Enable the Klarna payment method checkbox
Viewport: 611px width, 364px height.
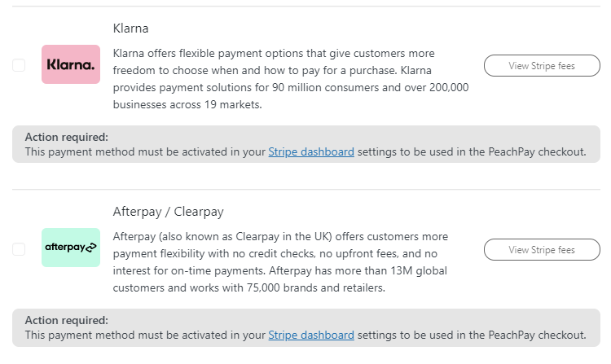coord(19,65)
